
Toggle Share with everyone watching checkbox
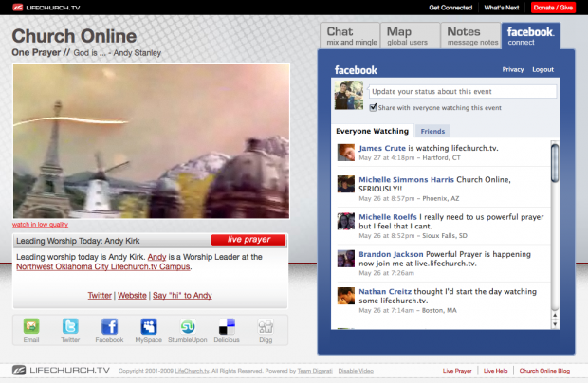[373, 107]
